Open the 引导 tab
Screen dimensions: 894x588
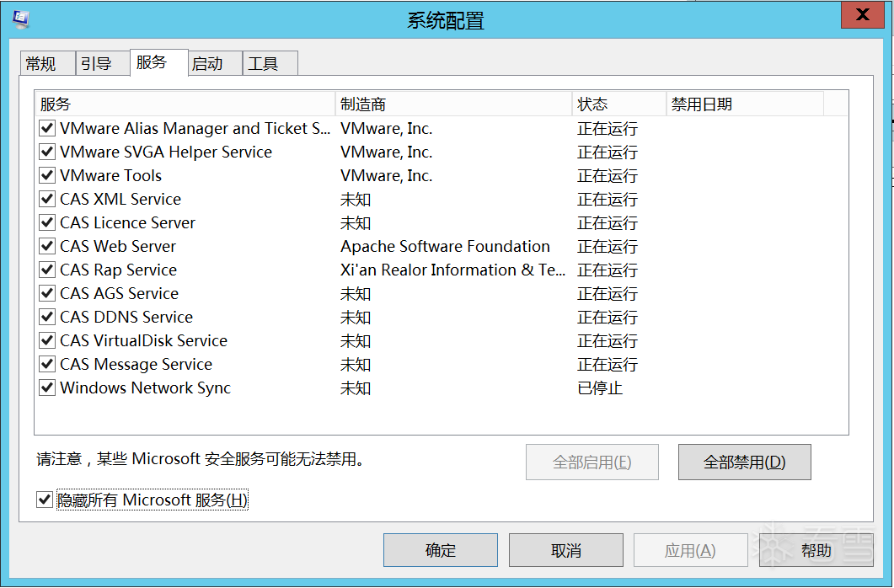click(x=96, y=64)
